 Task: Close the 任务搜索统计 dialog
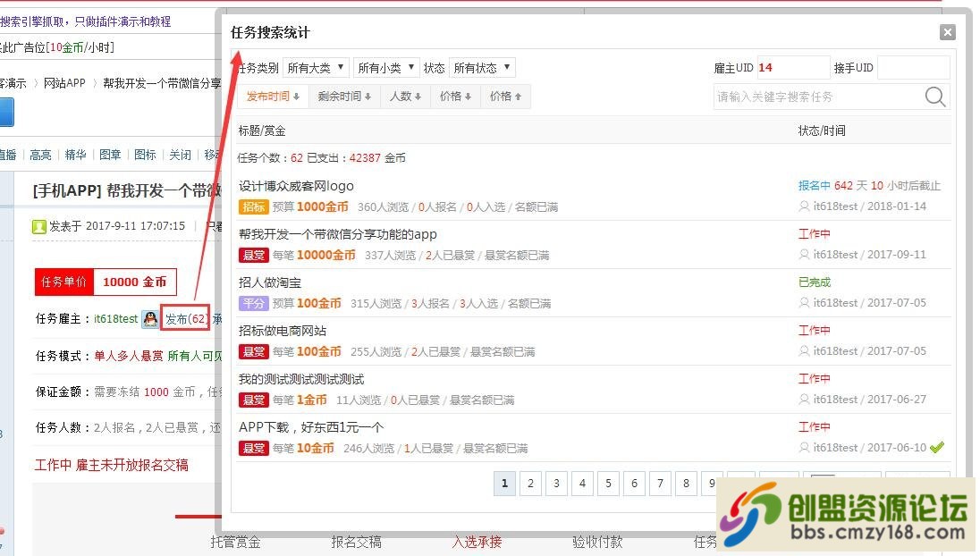tap(948, 32)
